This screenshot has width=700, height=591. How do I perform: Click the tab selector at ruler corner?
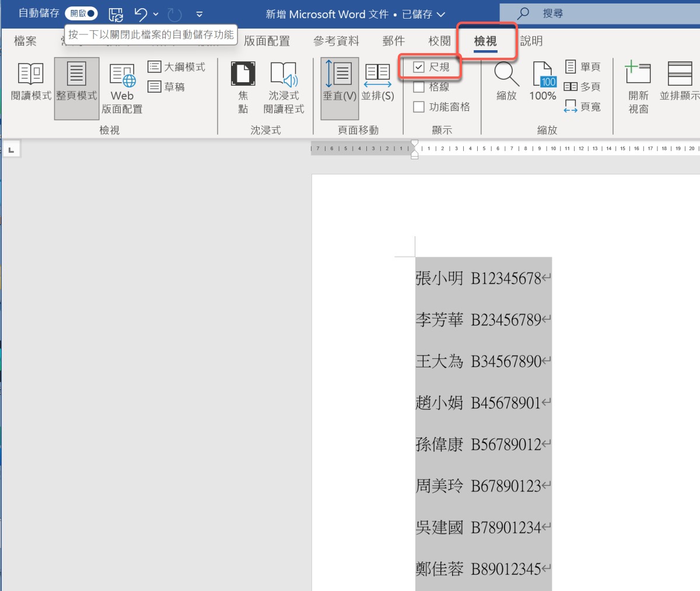tap(11, 150)
